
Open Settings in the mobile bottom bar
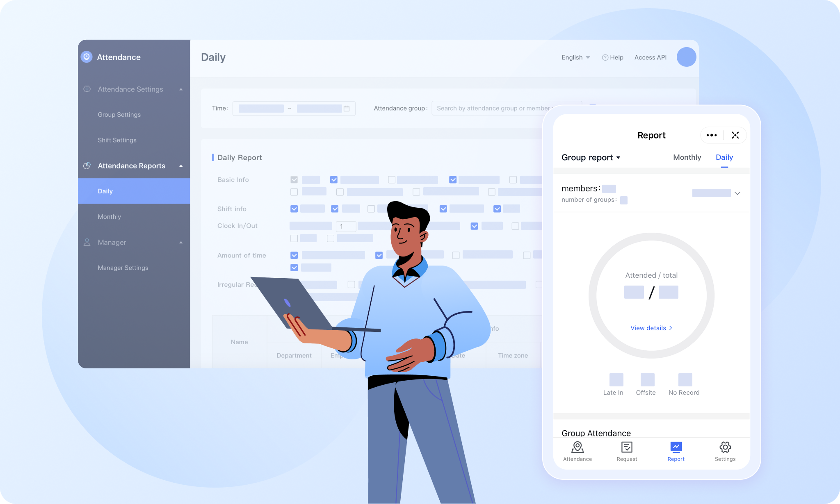pos(725,451)
